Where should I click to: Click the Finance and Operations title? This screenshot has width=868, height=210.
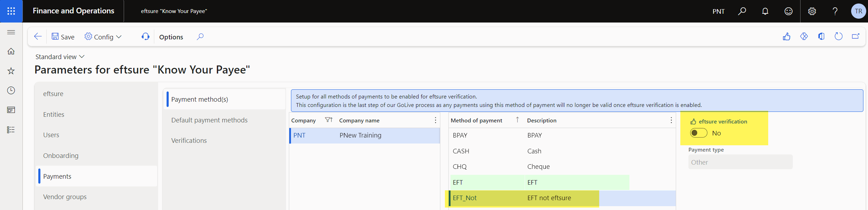[73, 11]
